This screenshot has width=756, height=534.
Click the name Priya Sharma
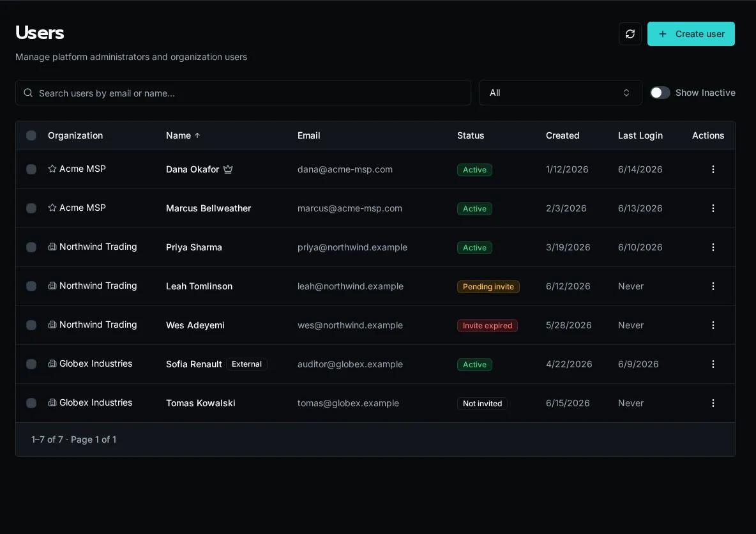tap(194, 247)
